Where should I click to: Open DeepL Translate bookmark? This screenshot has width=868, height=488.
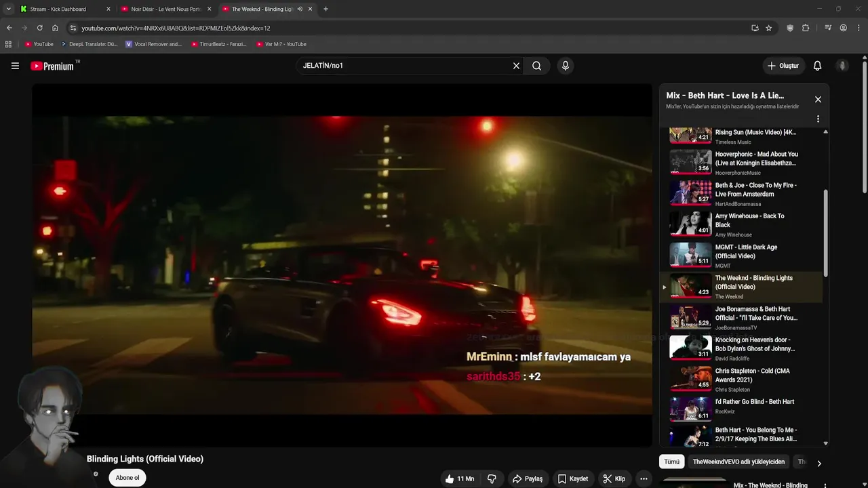pos(89,44)
